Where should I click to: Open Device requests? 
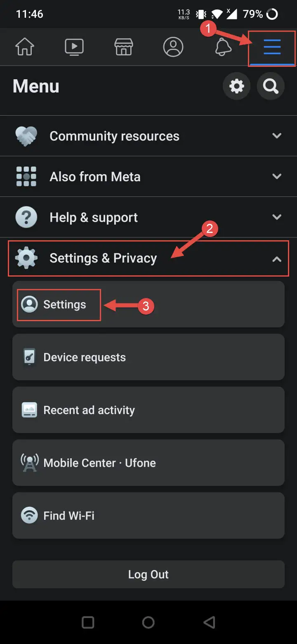[x=148, y=357]
